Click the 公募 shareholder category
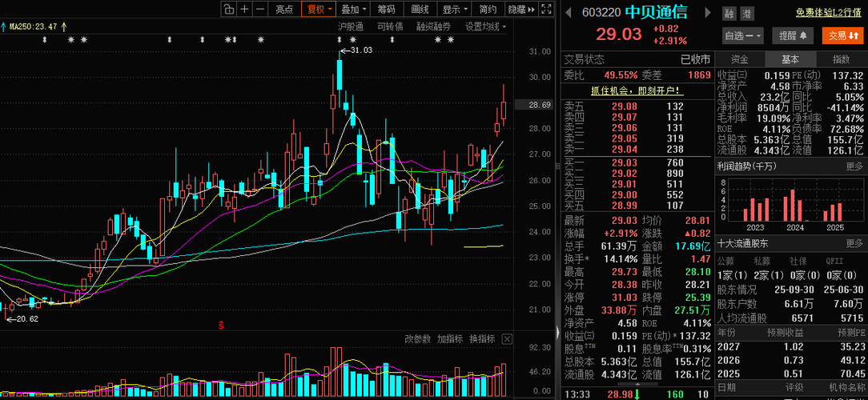Viewport: 868px width, 400px height. pyautogui.click(x=725, y=261)
